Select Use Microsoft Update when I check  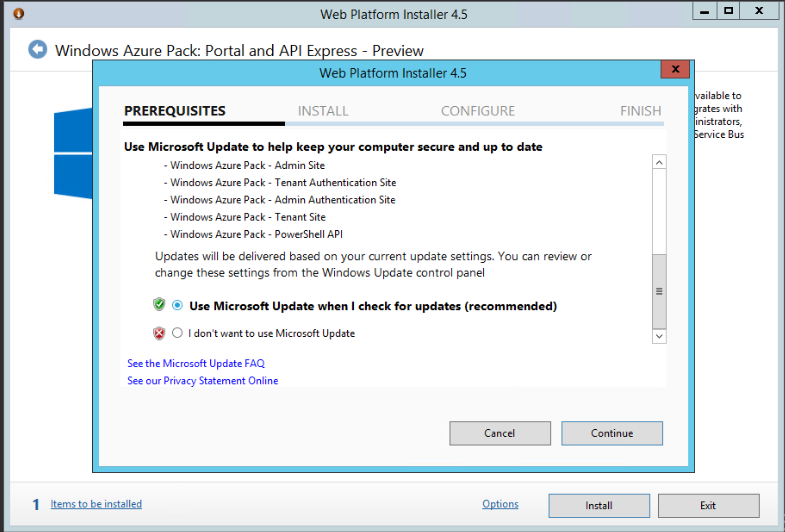coord(178,306)
